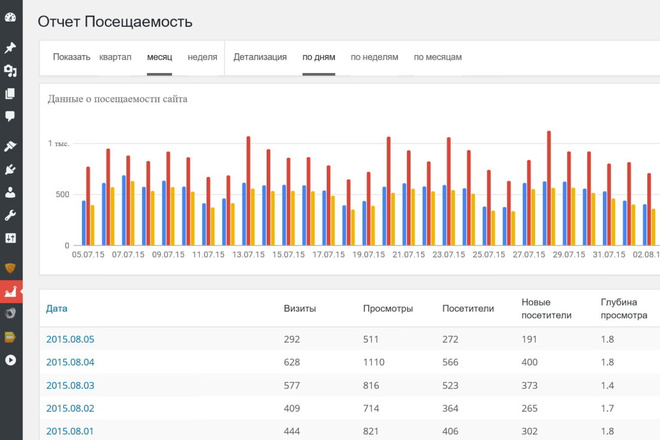Open Tools wrench icon
The height and width of the screenshot is (440, 660).
(x=10, y=216)
